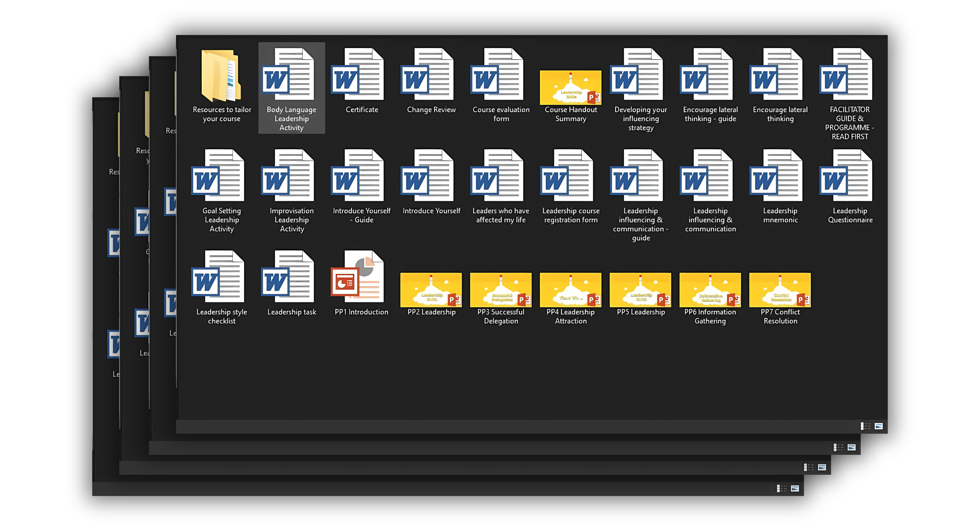Switch front window to large icons view
The width and height of the screenshot is (980, 531).
pos(878,426)
